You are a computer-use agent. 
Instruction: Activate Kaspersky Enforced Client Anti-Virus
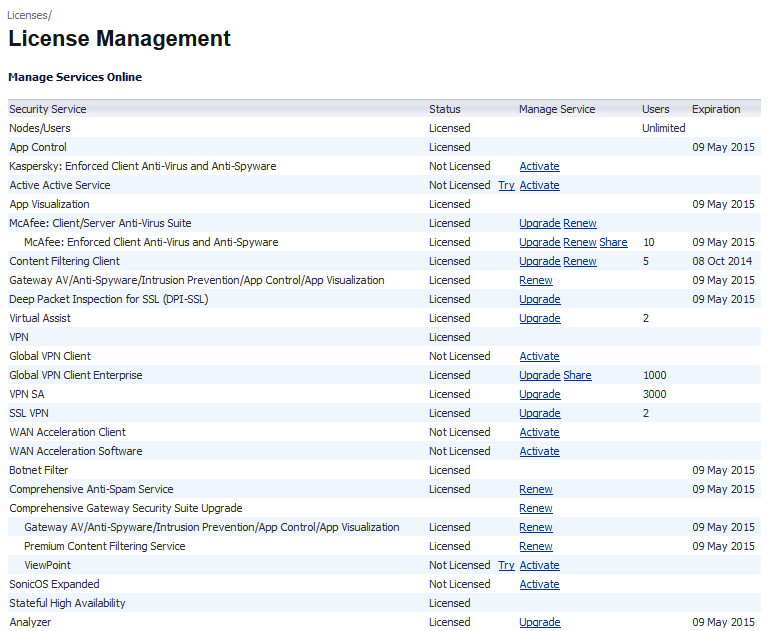pos(539,166)
